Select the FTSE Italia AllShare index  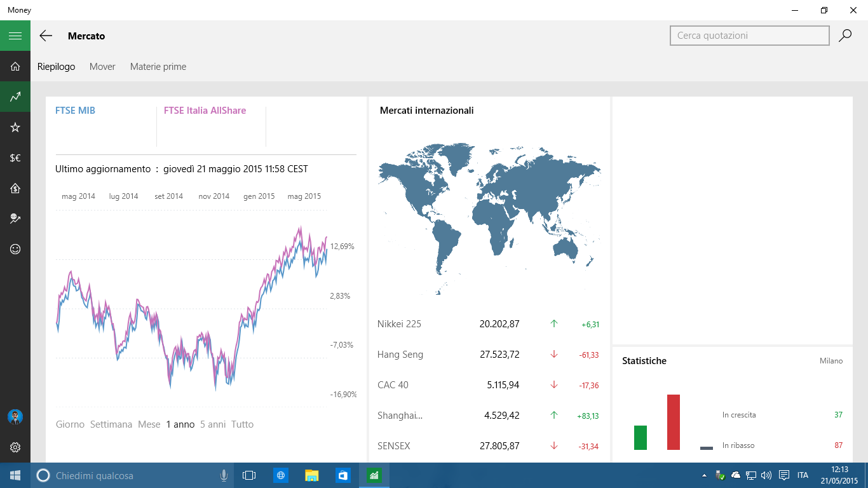tap(205, 111)
